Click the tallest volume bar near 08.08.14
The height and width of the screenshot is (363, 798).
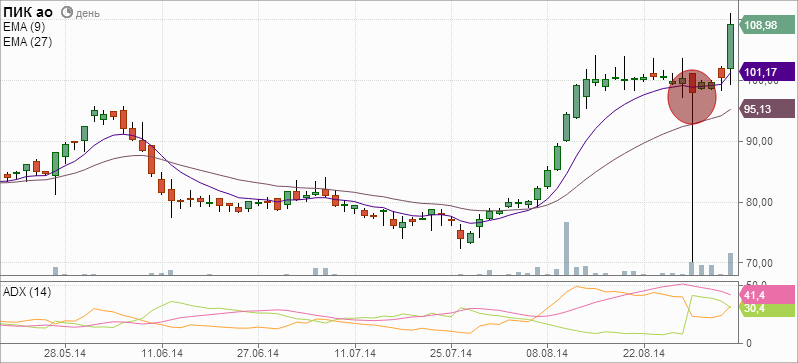point(566,248)
